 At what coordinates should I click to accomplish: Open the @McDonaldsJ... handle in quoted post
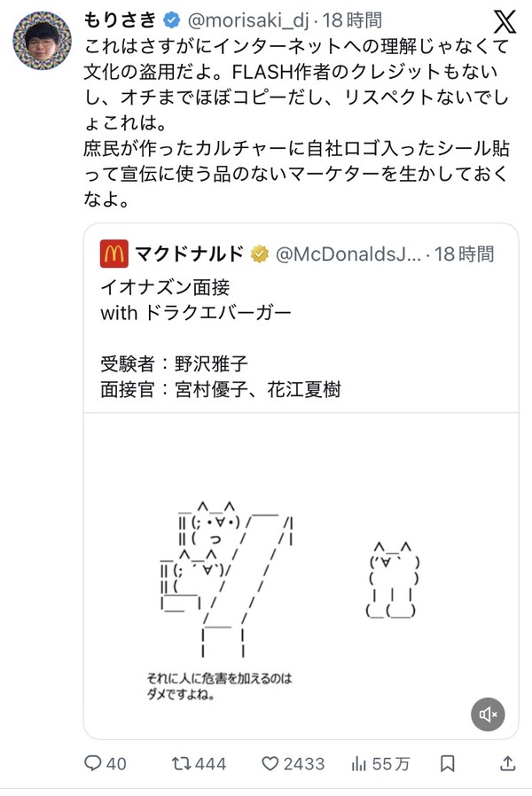point(348,254)
